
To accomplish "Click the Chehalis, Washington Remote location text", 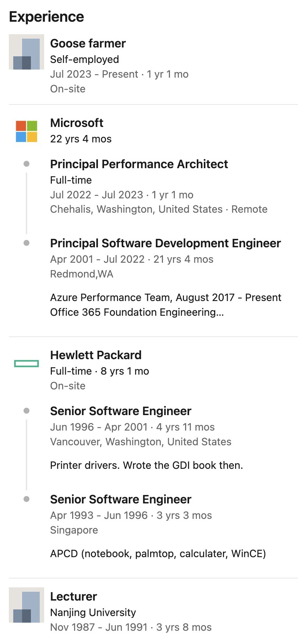I will coord(159,209).
